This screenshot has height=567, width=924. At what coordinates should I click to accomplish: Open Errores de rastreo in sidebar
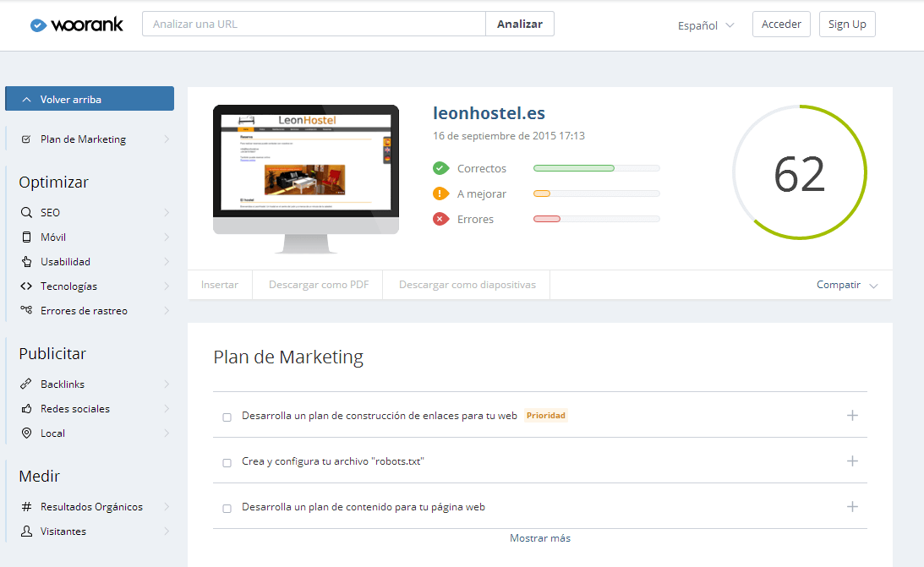pyautogui.click(x=90, y=311)
